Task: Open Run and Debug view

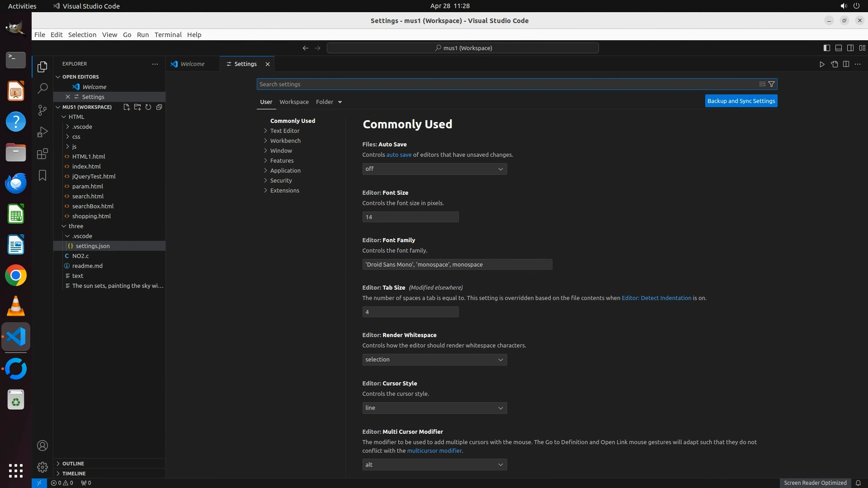Action: [42, 132]
